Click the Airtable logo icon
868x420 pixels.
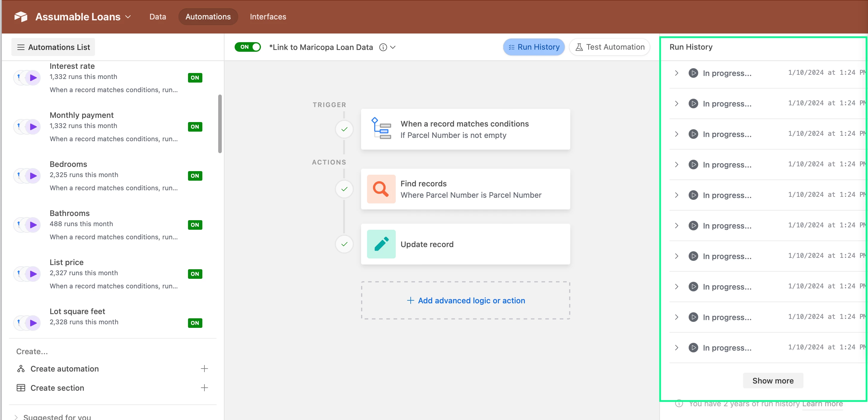[21, 16]
